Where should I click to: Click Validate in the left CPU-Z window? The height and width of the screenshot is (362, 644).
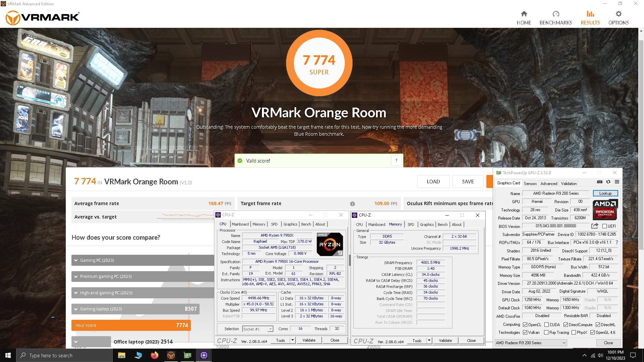(x=309, y=340)
